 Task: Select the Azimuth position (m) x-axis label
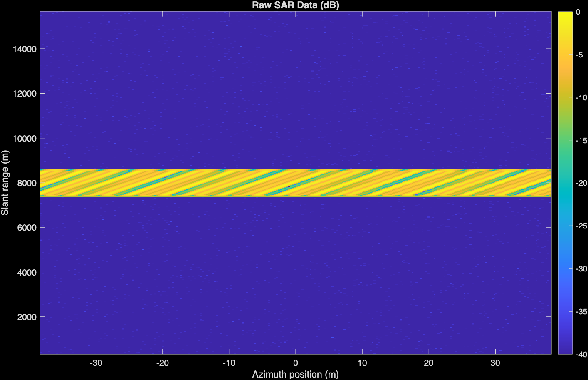[295, 374]
